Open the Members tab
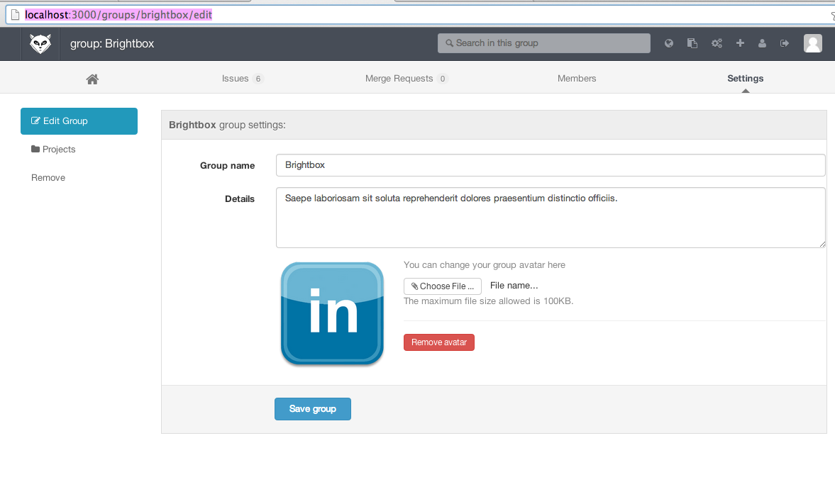This screenshot has width=835, height=504. pyautogui.click(x=577, y=79)
